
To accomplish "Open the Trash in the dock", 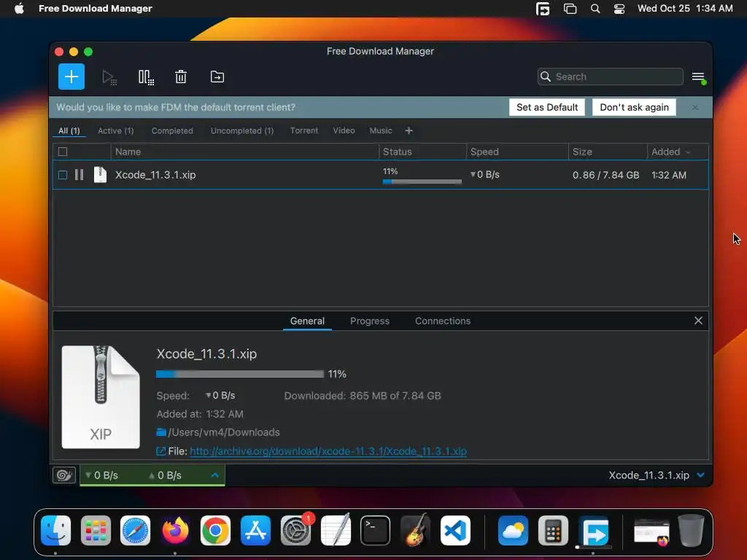I will [692, 531].
